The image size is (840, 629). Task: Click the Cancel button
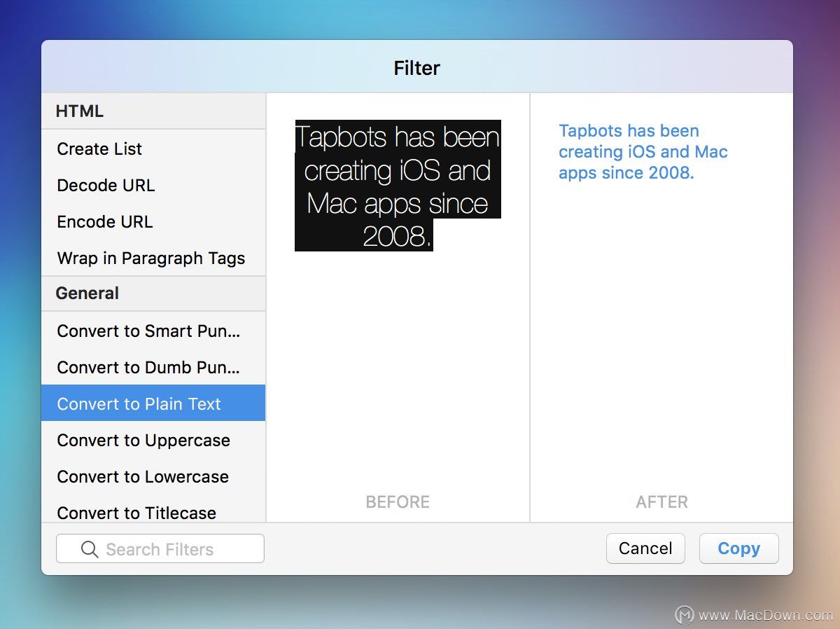[645, 548]
